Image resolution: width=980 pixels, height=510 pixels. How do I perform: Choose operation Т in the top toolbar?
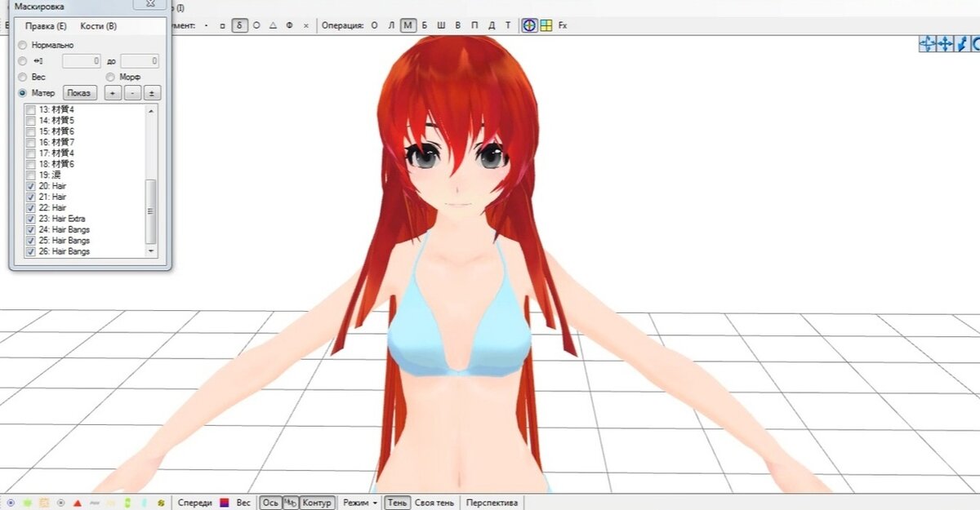pyautogui.click(x=508, y=25)
